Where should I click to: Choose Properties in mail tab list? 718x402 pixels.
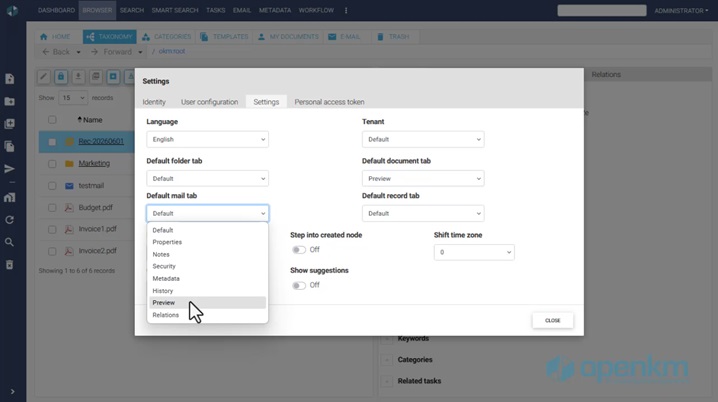pyautogui.click(x=207, y=242)
